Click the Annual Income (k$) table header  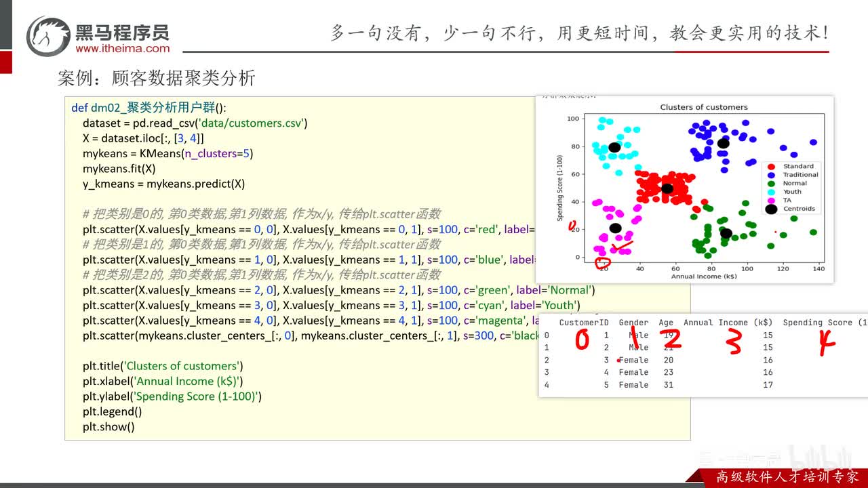[728, 323]
